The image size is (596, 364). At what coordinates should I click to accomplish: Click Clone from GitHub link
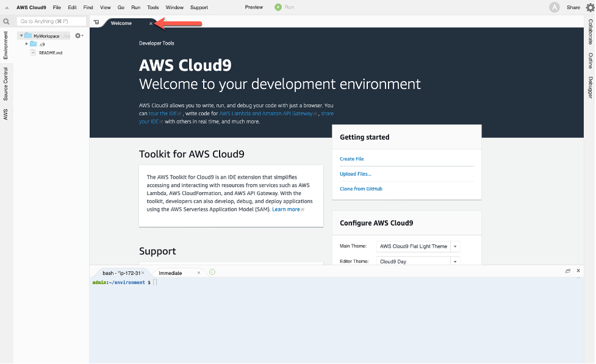coord(361,189)
